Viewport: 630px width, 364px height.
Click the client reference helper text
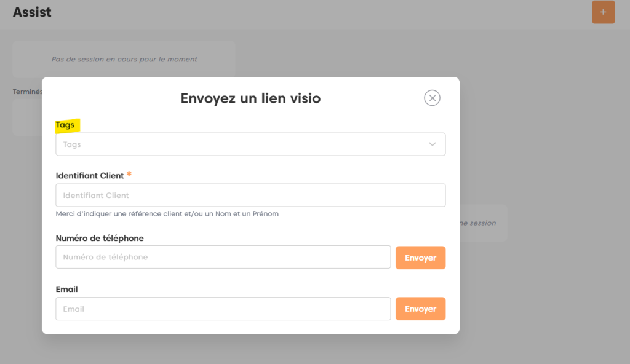[x=167, y=214]
